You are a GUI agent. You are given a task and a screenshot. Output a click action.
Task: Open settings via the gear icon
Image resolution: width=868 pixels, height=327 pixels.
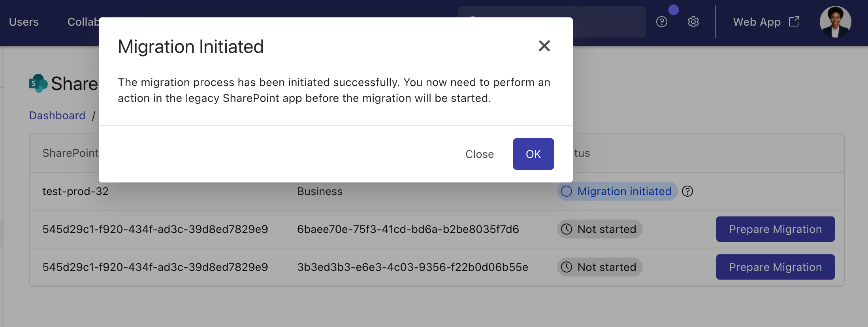point(693,22)
